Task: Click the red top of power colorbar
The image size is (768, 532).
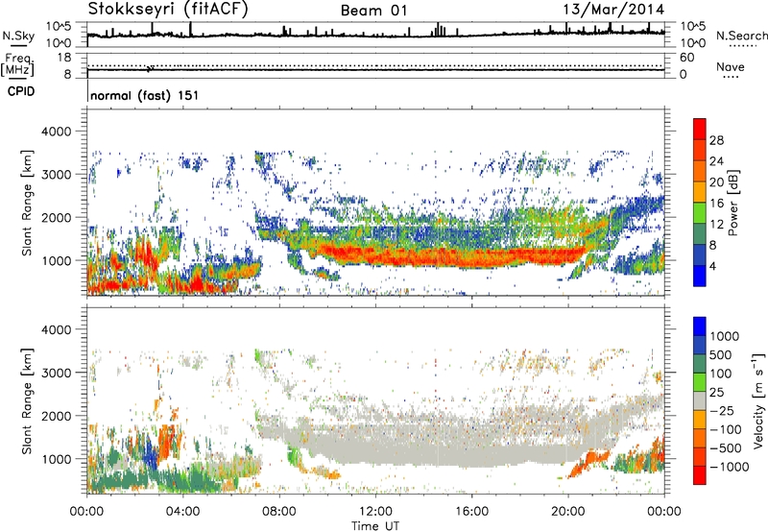Action: click(x=700, y=129)
